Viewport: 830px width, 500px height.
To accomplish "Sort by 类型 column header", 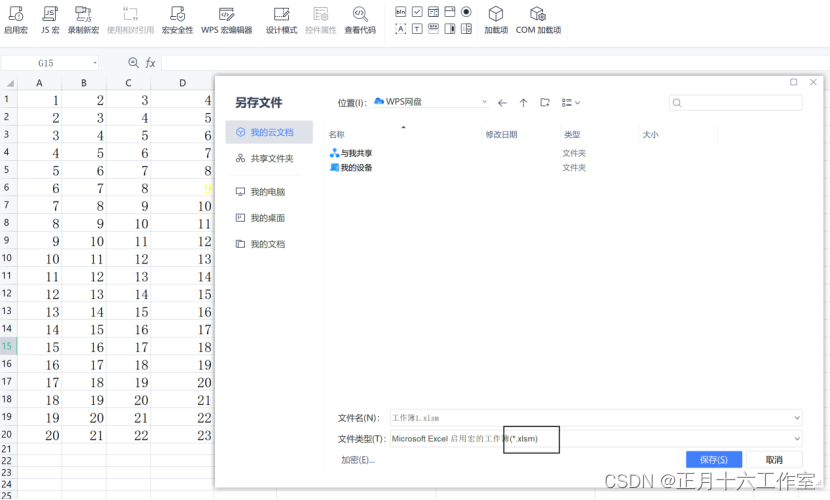I will click(572, 134).
